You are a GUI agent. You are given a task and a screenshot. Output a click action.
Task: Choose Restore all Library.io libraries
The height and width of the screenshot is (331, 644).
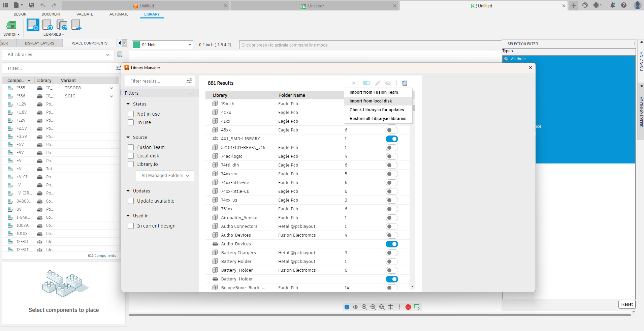point(378,119)
